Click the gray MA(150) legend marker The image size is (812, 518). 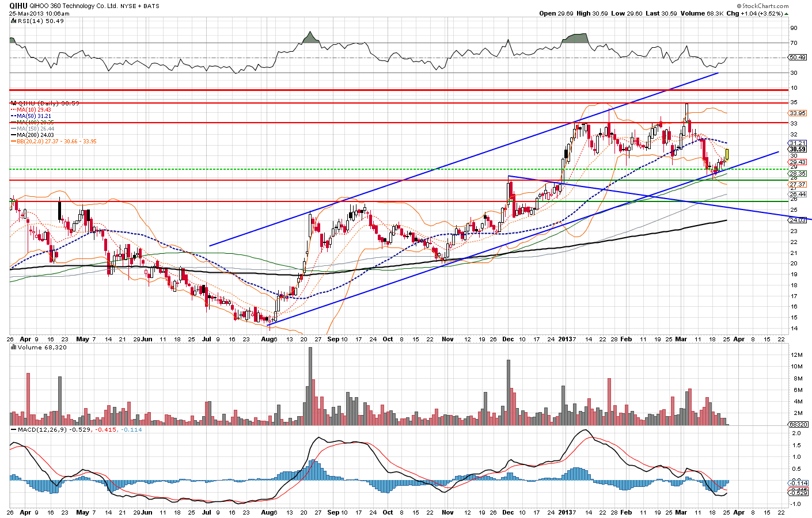pos(13,128)
